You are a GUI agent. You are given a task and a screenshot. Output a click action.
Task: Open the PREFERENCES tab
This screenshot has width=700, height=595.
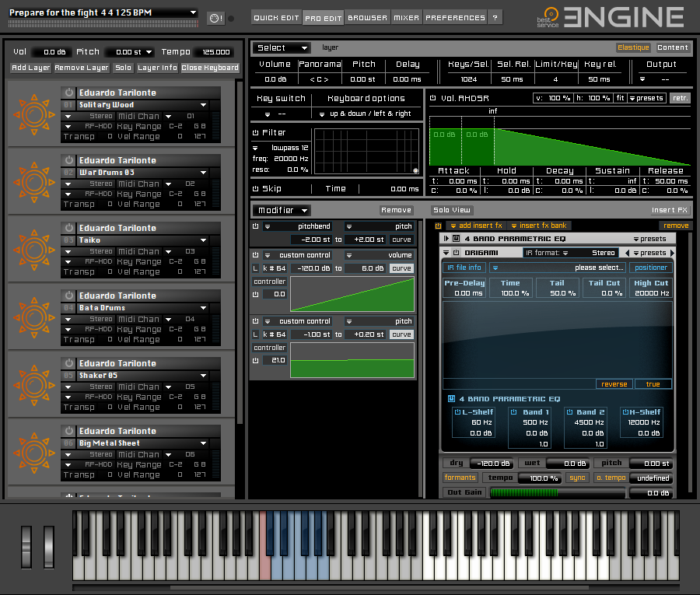[455, 18]
